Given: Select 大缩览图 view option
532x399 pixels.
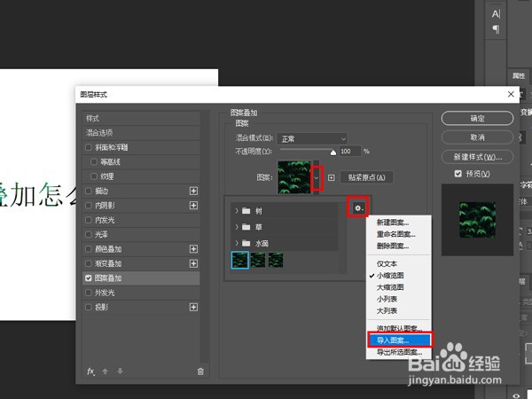Looking at the screenshot, I should point(399,287).
